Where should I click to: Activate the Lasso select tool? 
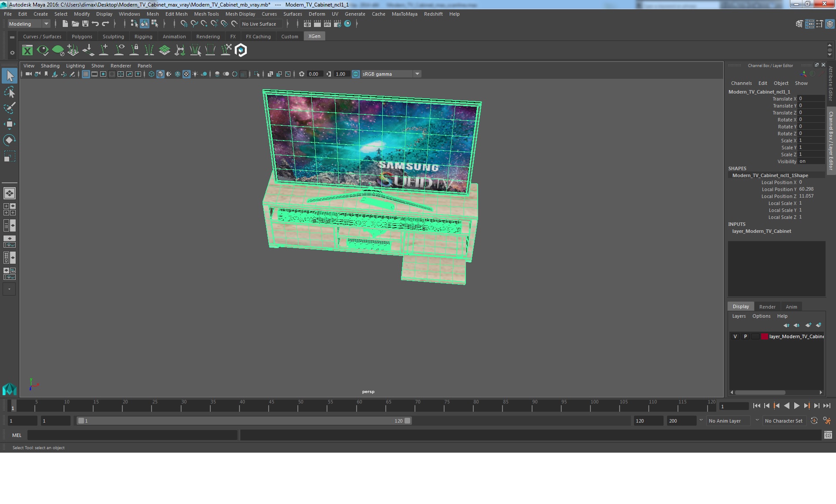pyautogui.click(x=9, y=92)
